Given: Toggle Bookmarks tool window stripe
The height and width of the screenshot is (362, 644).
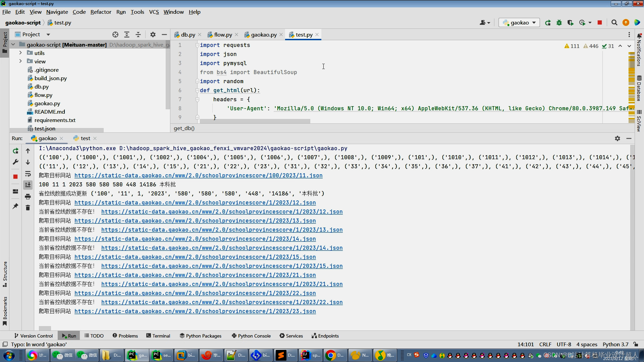Looking at the screenshot, I should pyautogui.click(x=5, y=311).
